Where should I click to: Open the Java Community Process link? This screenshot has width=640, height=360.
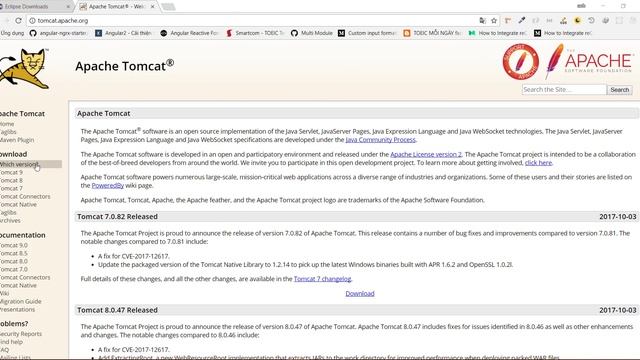click(x=380, y=140)
